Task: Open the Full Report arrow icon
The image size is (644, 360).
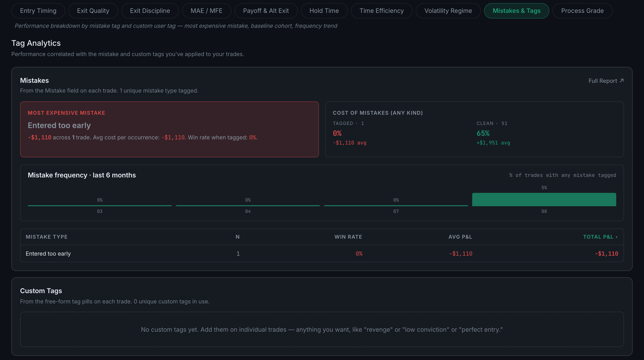Action: [622, 81]
